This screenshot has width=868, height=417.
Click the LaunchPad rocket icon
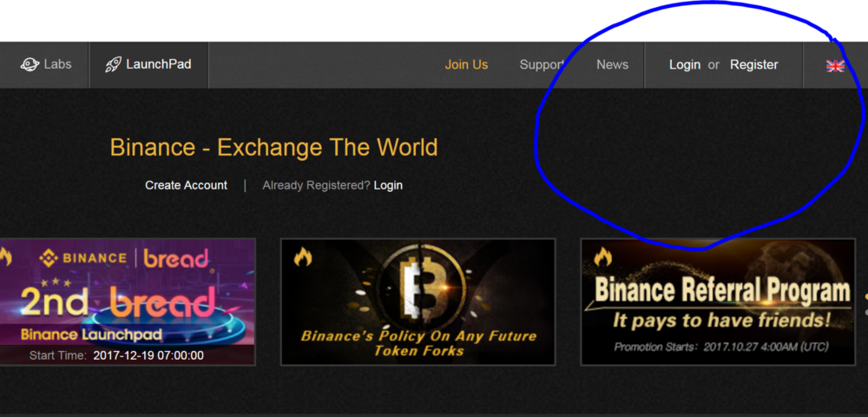[113, 65]
